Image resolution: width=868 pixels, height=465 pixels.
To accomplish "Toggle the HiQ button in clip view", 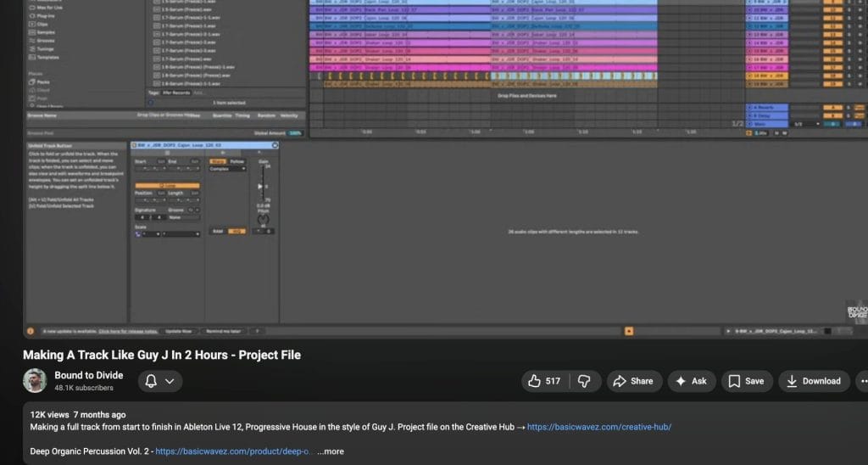I will pos(236,231).
